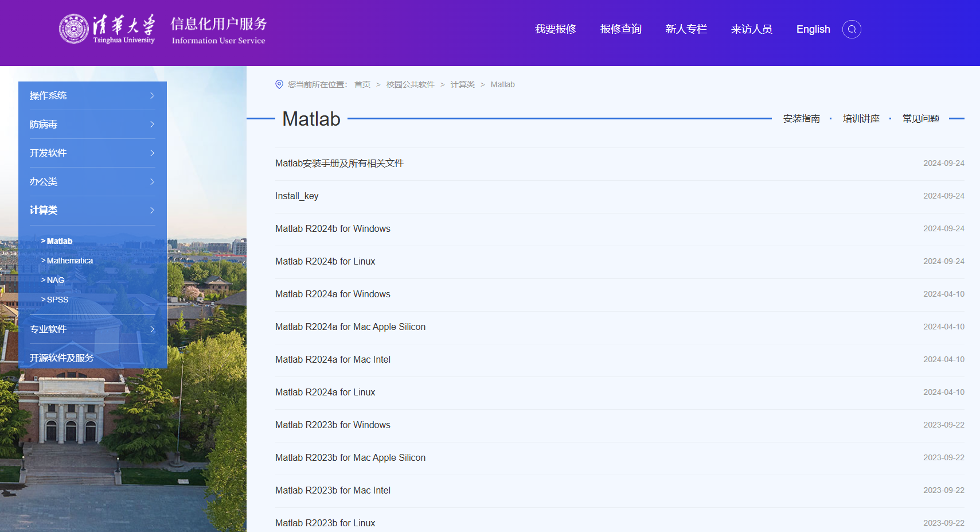The width and height of the screenshot is (980, 532).
Task: Expand the 防病毒 sidebar chevron
Action: pos(152,125)
